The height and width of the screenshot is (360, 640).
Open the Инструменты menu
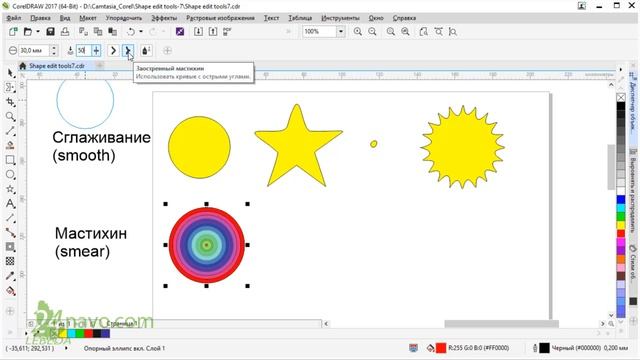[340, 18]
